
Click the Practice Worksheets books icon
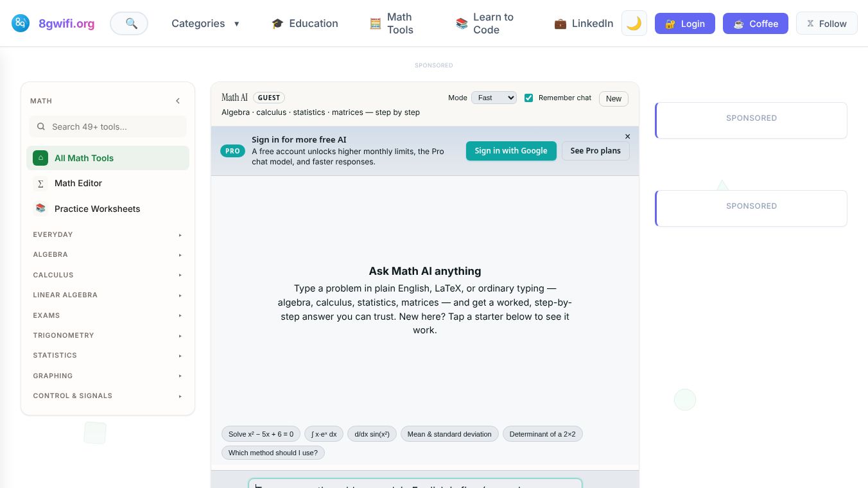click(x=40, y=209)
